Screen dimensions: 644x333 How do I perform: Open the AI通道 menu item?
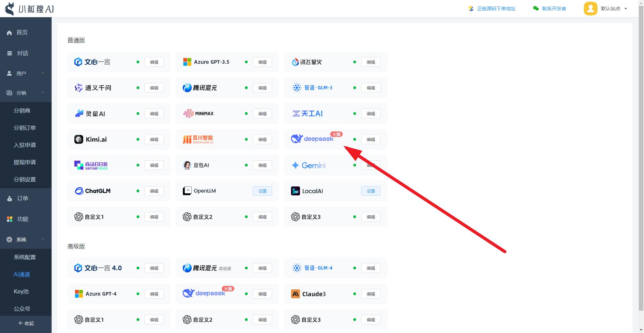pyautogui.click(x=22, y=274)
